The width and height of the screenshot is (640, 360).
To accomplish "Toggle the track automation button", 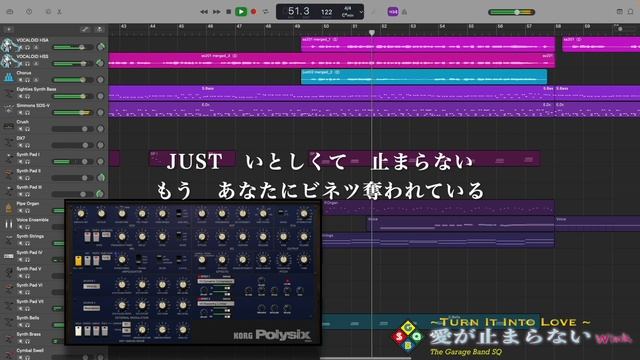I will [x=85, y=29].
